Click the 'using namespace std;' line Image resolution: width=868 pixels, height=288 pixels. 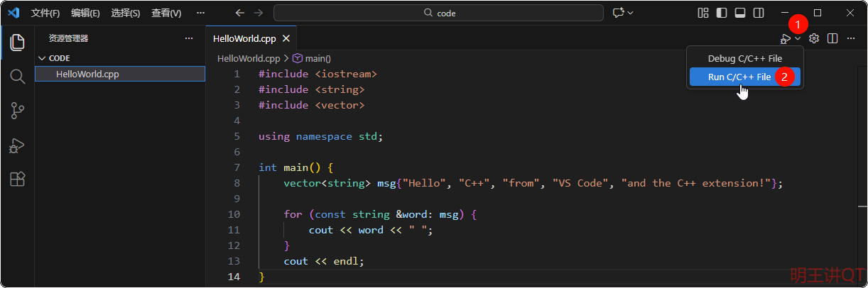point(320,136)
